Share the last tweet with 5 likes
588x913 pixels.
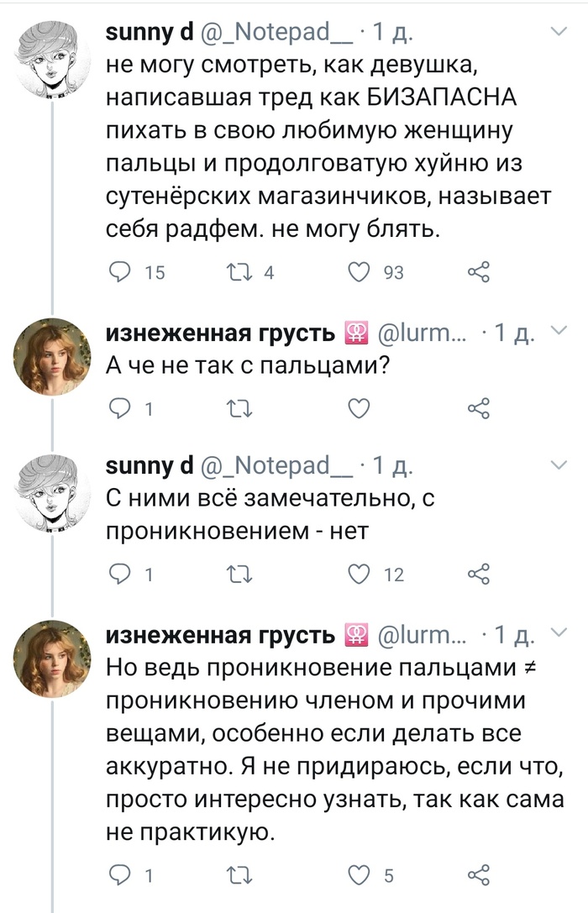tap(478, 876)
